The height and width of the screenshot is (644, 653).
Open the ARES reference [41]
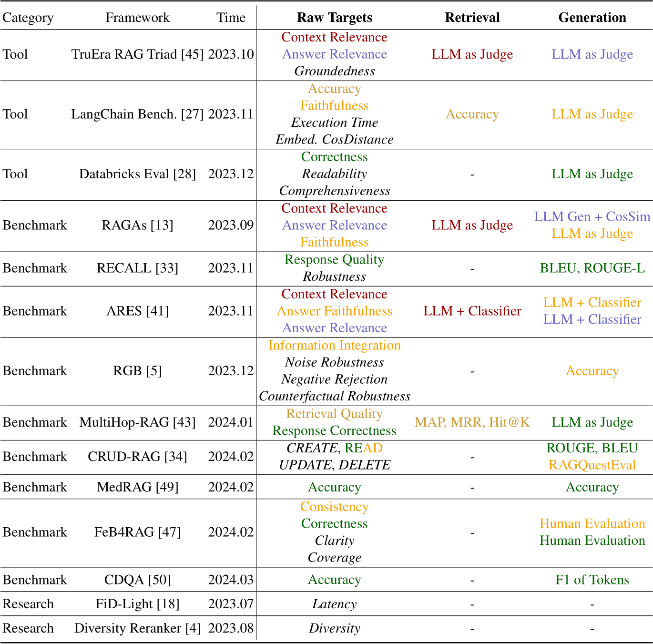(x=157, y=311)
